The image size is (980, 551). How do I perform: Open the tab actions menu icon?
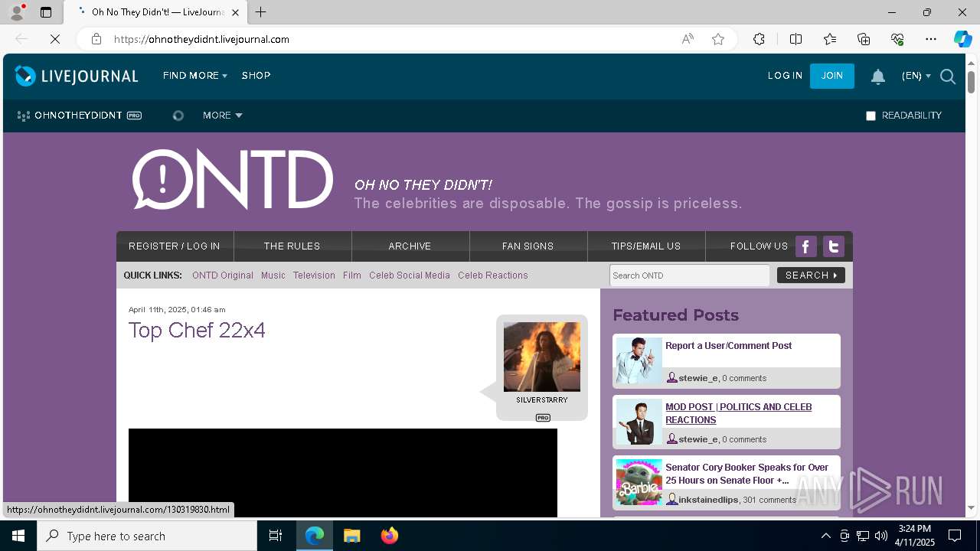click(46, 12)
